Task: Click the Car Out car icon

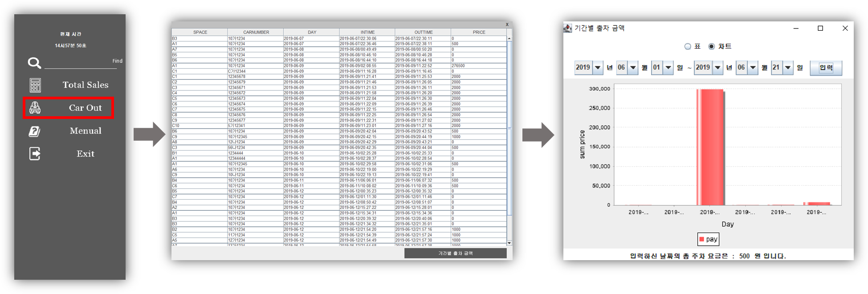Action: (35, 108)
